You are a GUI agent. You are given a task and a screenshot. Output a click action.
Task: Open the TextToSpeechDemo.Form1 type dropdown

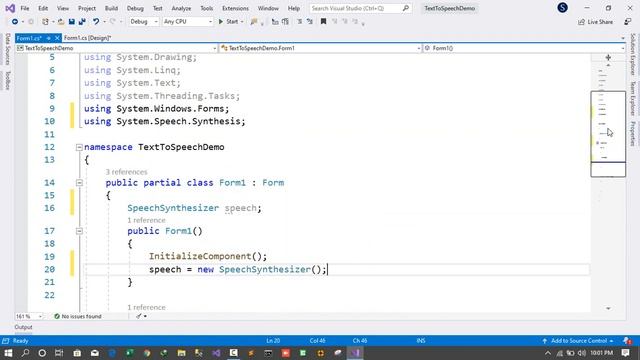(320, 48)
